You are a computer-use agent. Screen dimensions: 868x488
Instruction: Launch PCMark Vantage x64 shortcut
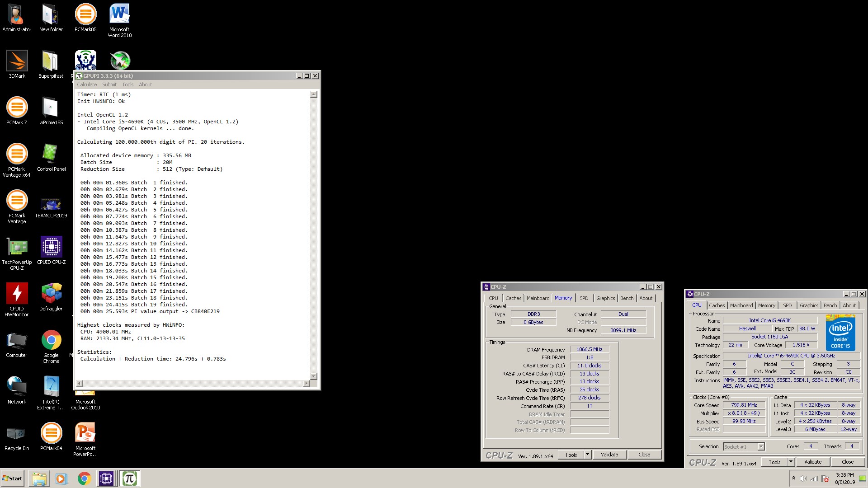pyautogui.click(x=17, y=160)
